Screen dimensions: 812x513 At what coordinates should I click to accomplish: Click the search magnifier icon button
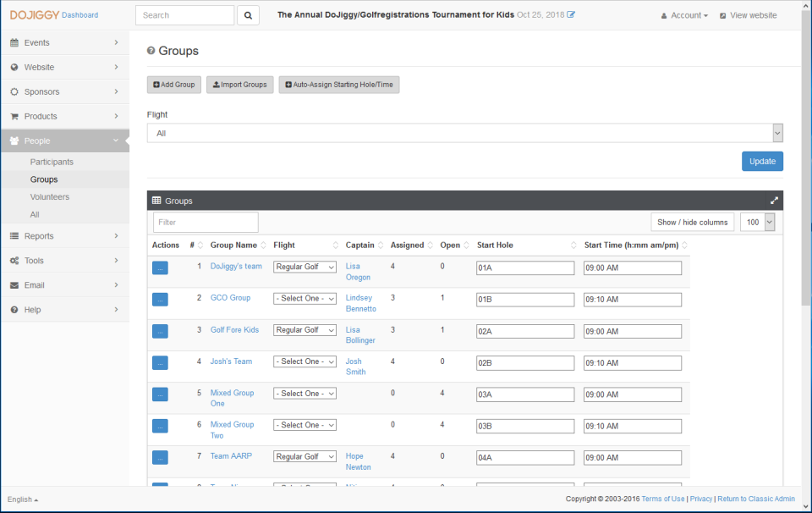point(248,15)
